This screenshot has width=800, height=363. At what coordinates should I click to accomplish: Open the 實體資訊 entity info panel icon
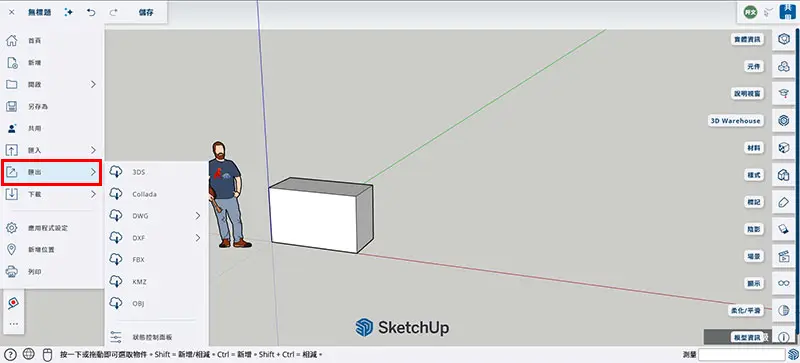(784, 39)
